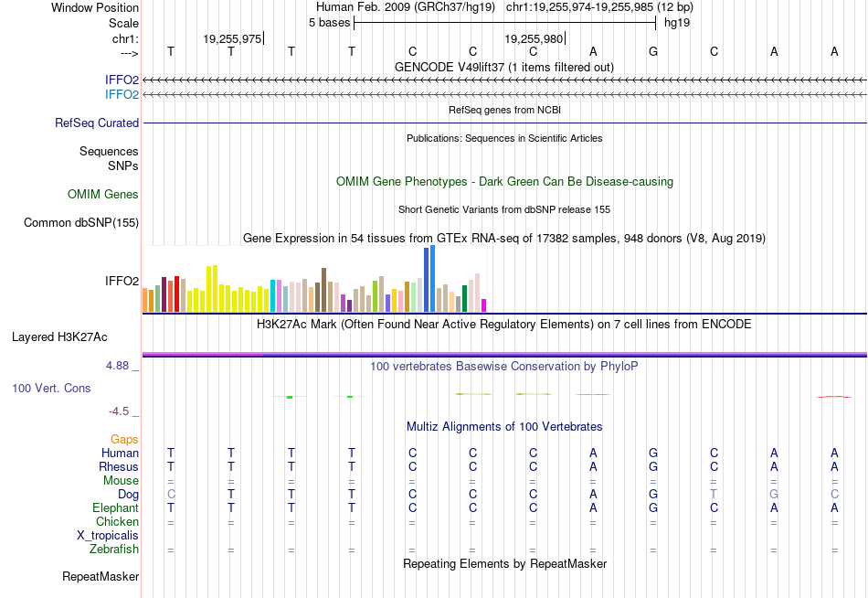Click the '--->' strand direction label
This screenshot has height=598, width=868.
(x=130, y=53)
